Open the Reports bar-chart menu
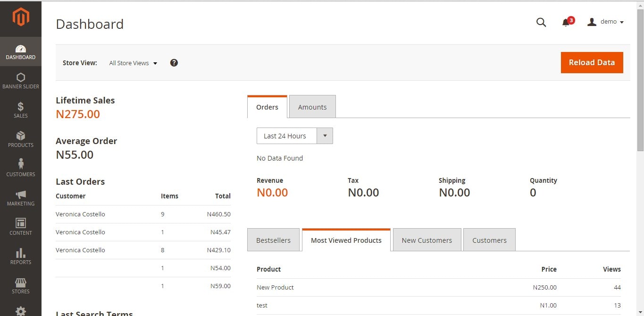The image size is (644, 316). pos(21,257)
